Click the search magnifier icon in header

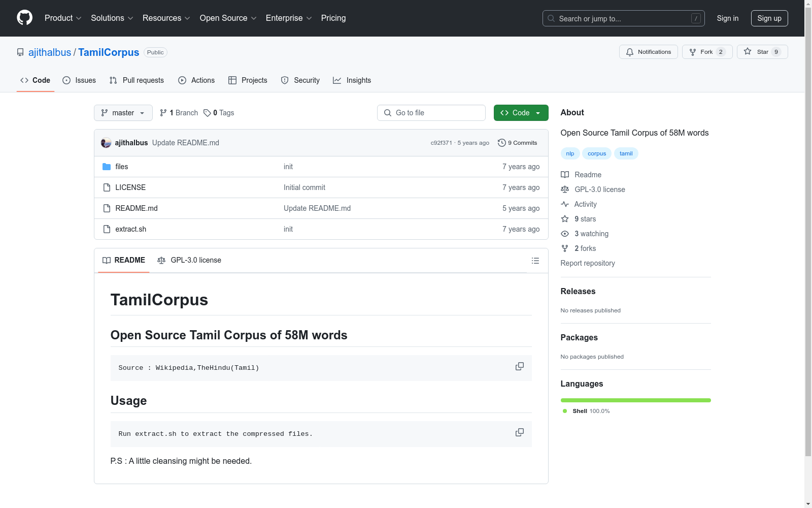point(551,18)
